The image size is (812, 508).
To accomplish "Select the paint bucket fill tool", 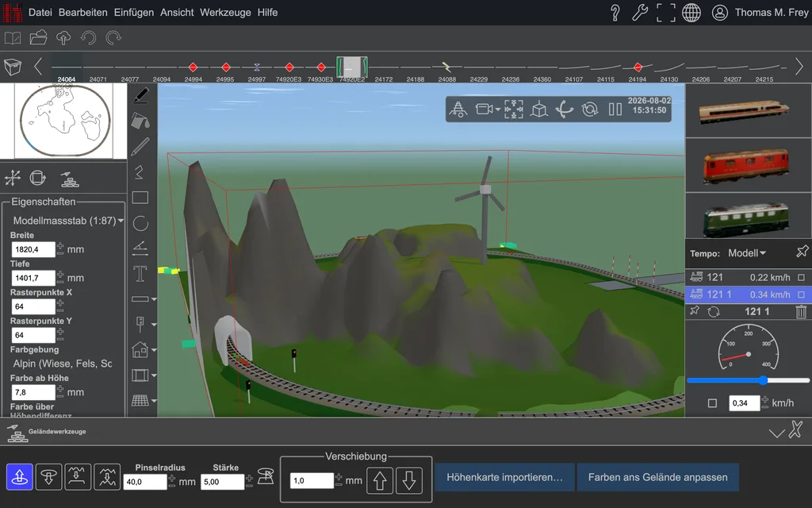I will pos(140,121).
